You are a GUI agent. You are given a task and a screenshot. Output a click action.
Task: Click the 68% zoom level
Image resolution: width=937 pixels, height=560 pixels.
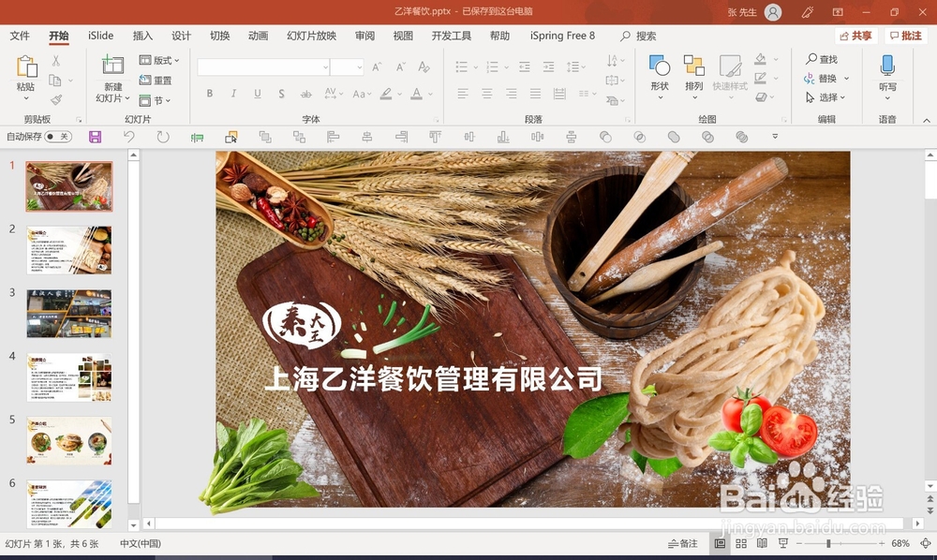(x=900, y=543)
